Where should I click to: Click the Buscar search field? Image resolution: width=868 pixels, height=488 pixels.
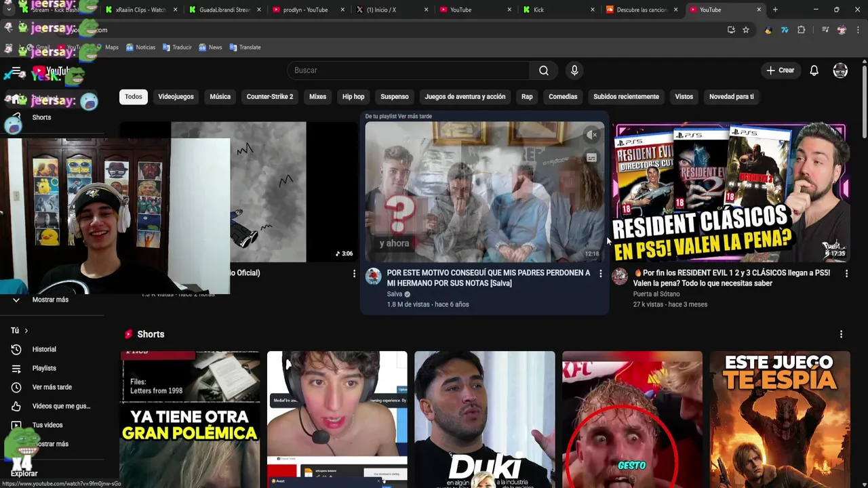tap(408, 70)
